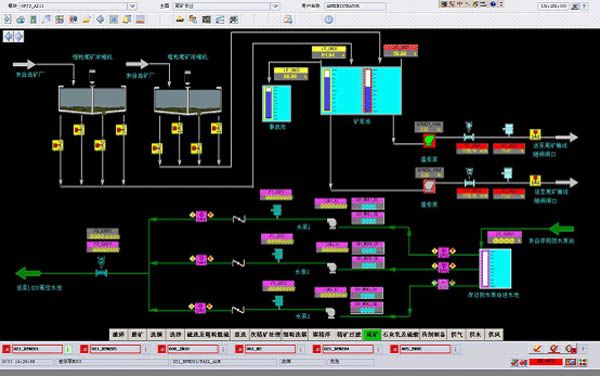Open the clock icon in the toolbar

[x=329, y=20]
